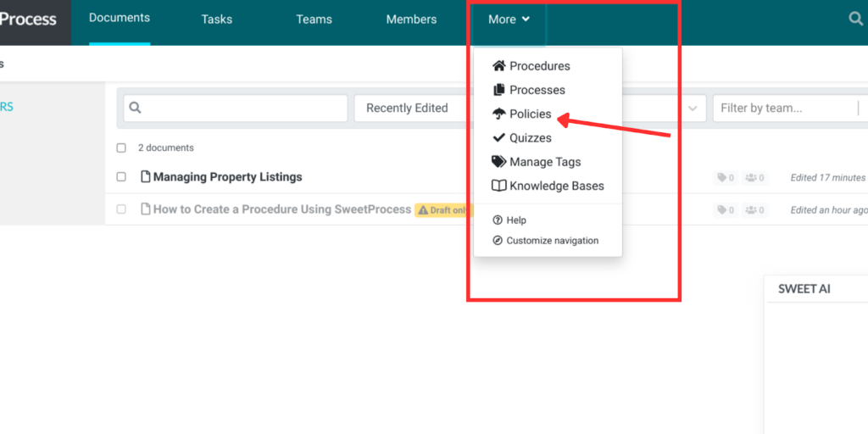The height and width of the screenshot is (434, 868).
Task: Open Customize navigation option
Action: pyautogui.click(x=553, y=241)
